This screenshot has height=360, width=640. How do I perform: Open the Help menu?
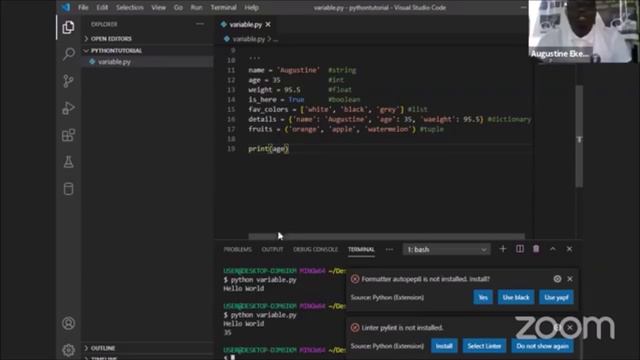[251, 7]
